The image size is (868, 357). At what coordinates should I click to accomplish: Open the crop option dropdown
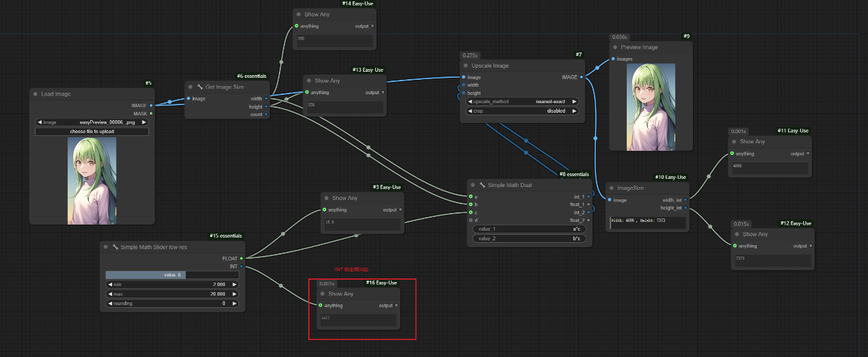coord(523,111)
